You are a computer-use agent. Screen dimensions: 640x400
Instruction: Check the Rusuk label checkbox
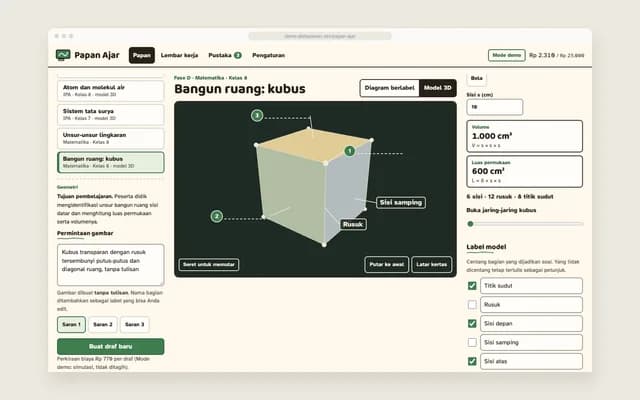coord(472,304)
